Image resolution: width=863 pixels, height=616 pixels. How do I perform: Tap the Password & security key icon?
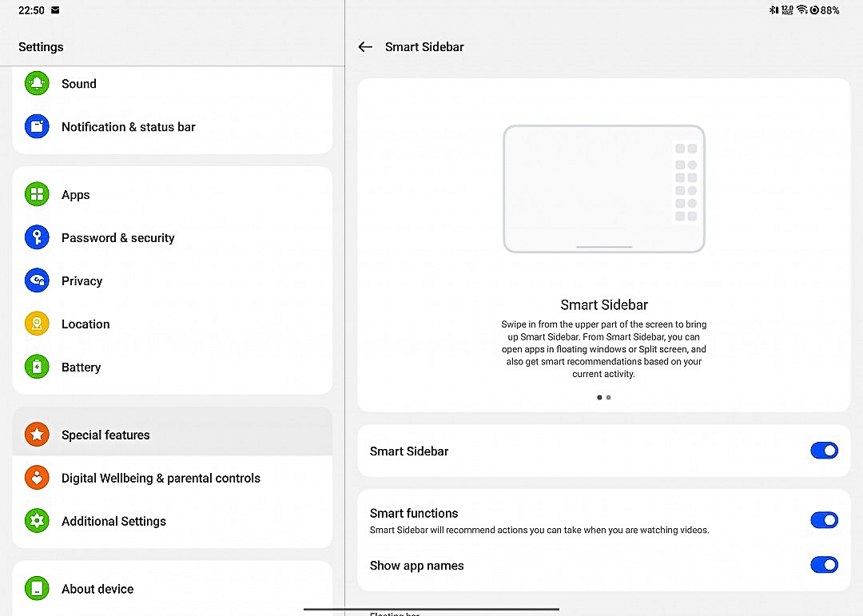coord(37,237)
